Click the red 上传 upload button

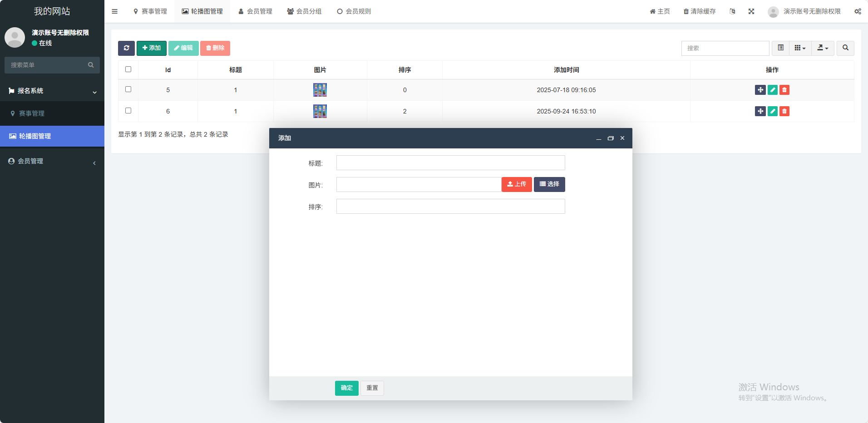pyautogui.click(x=517, y=184)
